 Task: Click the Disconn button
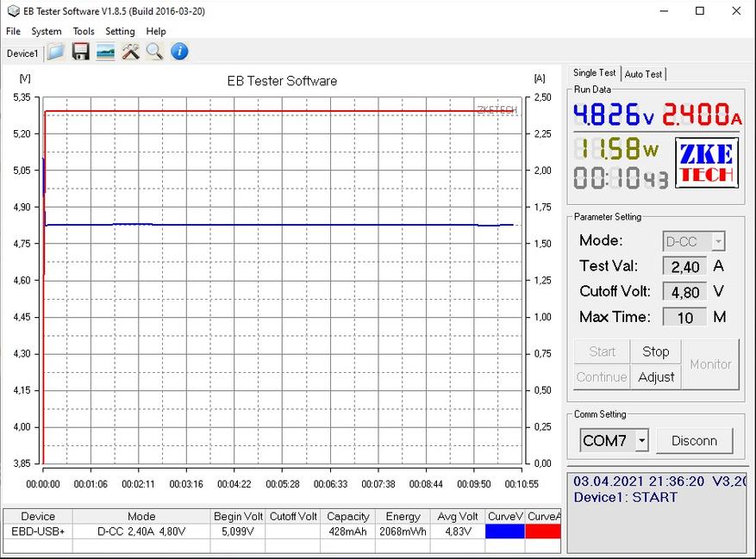[694, 440]
